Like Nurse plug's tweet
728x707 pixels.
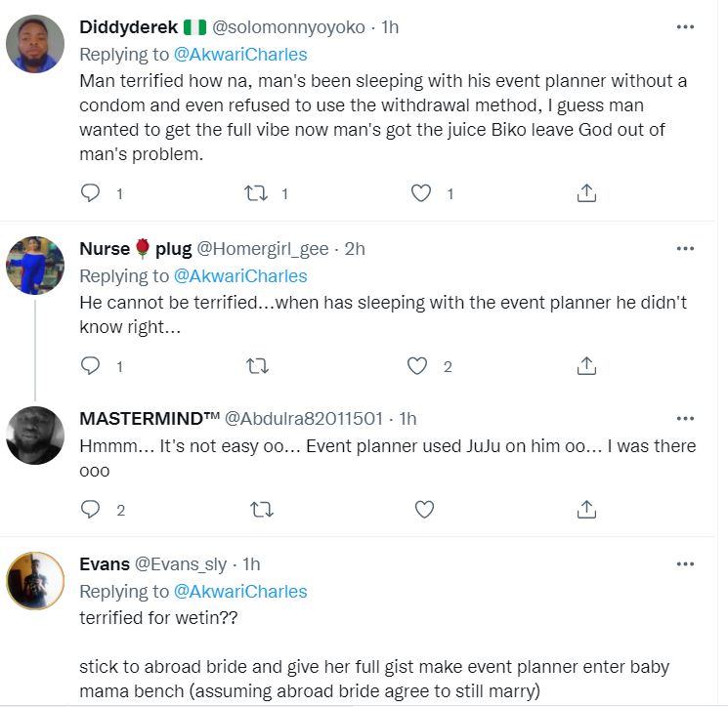417,366
